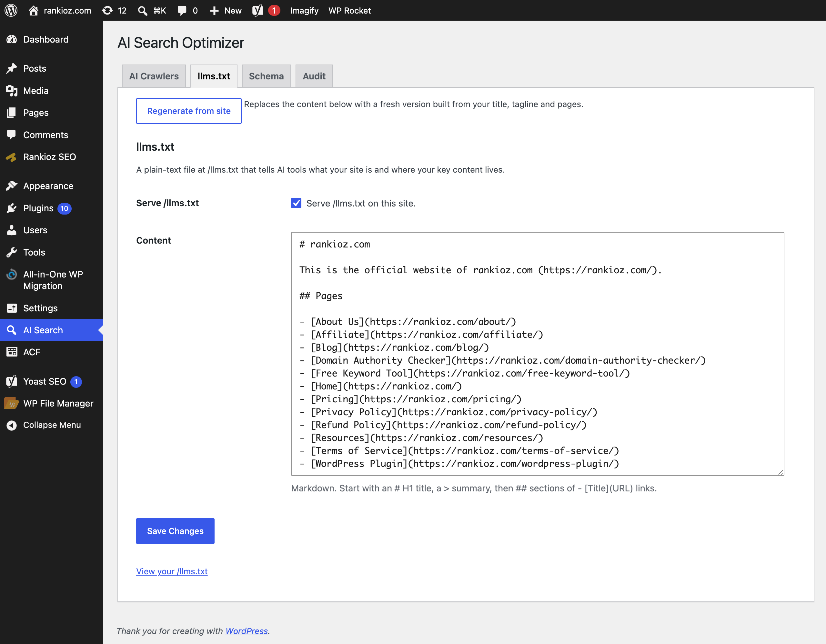The width and height of the screenshot is (826, 644).
Task: Click the '[Resources]' link line
Action: click(421, 438)
